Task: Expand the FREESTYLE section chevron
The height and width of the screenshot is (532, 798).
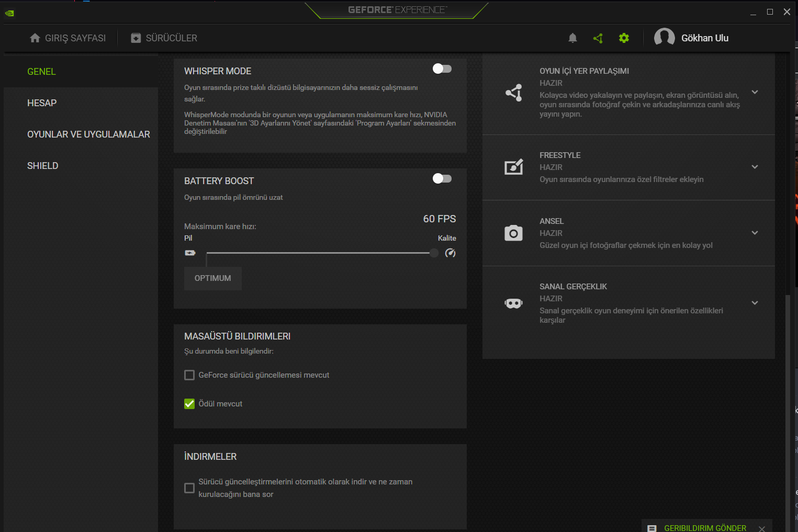Action: [755, 167]
